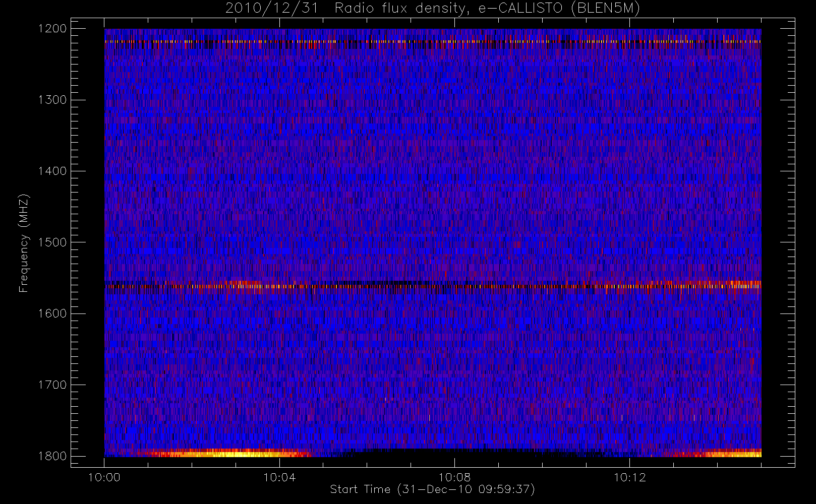Click the plot title 'Radio flux density, e-CALLISTO (BLEN5M)'
The width and height of the screenshot is (816, 504).
point(487,8)
